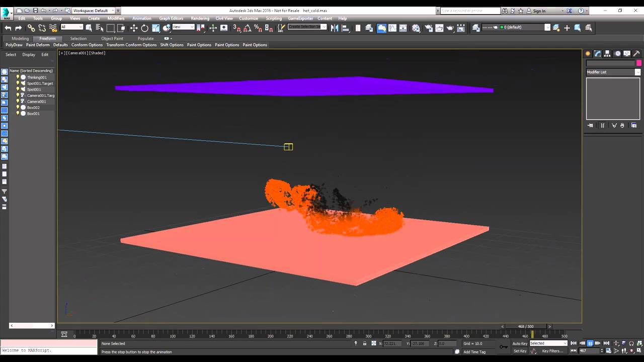Click the Key Filters... button
This screenshot has width=644, height=362.
click(552, 351)
